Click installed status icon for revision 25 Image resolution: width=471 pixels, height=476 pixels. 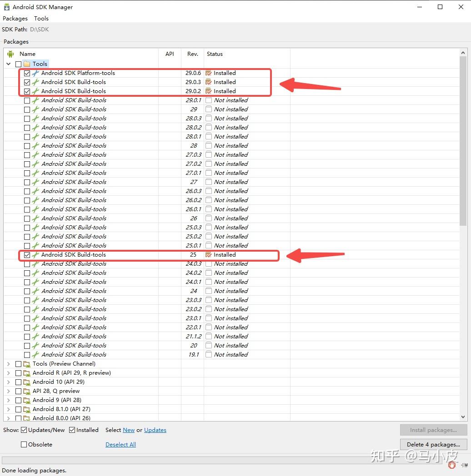click(x=209, y=255)
